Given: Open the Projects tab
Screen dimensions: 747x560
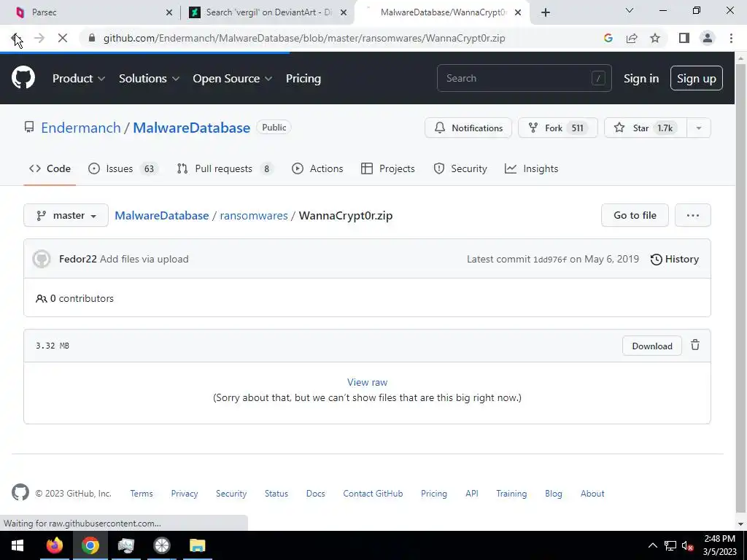Looking at the screenshot, I should (388, 168).
